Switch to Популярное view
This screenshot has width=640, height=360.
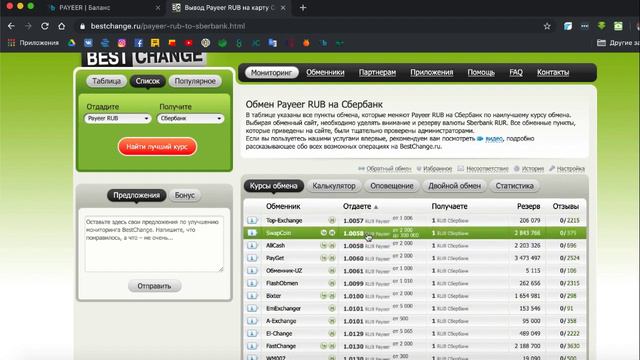(195, 81)
